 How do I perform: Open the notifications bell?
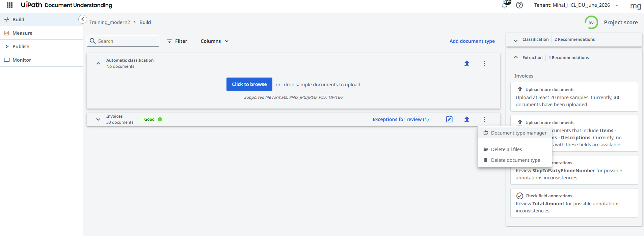pyautogui.click(x=505, y=5)
